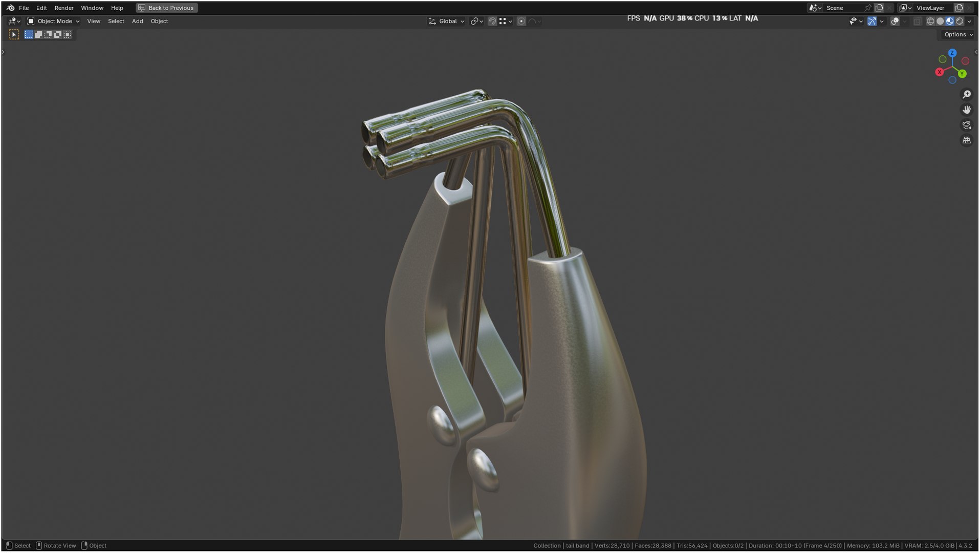Expand the right sidebar arrow
The image size is (980, 553).
(976, 52)
